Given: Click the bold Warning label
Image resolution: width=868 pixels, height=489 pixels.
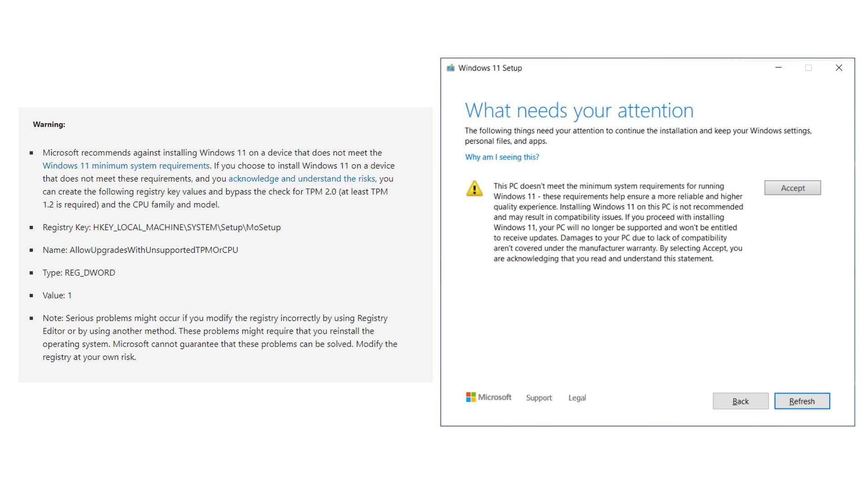Looking at the screenshot, I should (49, 124).
